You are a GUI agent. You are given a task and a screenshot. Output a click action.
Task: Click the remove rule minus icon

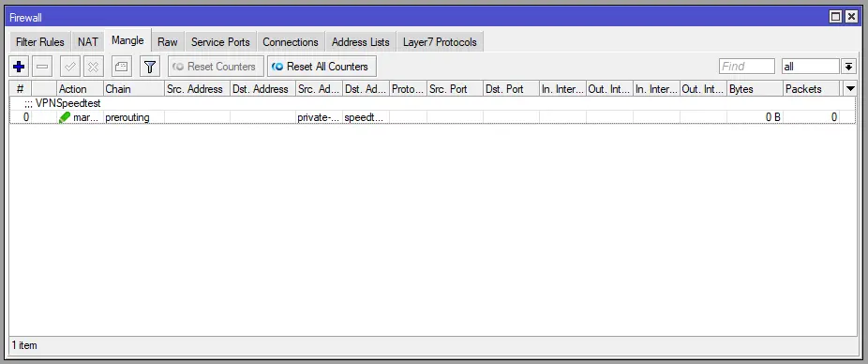tap(42, 67)
